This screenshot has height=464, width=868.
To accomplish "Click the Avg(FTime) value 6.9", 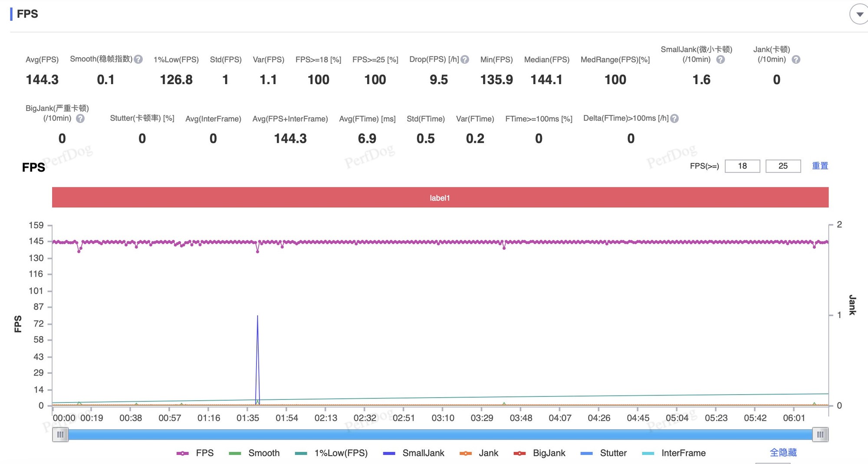I will tap(367, 139).
